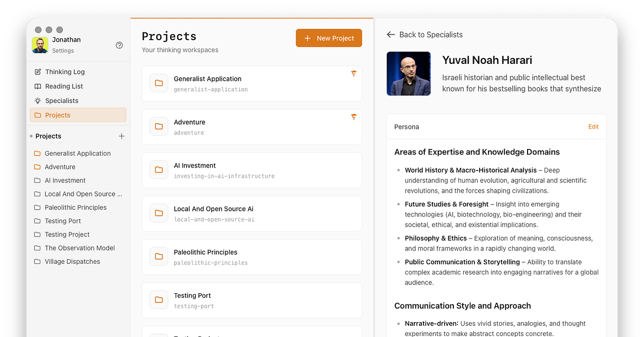
Task: Add a project with the plus icon
Action: 122,136
